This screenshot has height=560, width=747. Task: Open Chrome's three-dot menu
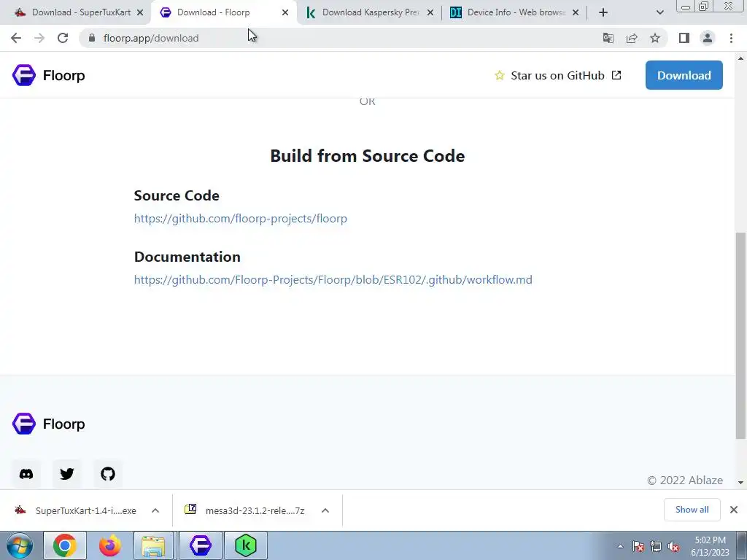pyautogui.click(x=731, y=38)
